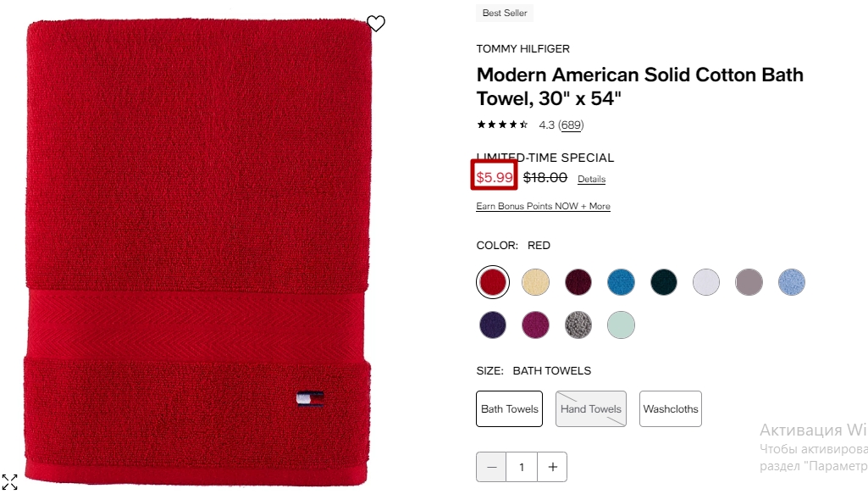
Task: Select the Washcloths size option
Action: (x=671, y=408)
